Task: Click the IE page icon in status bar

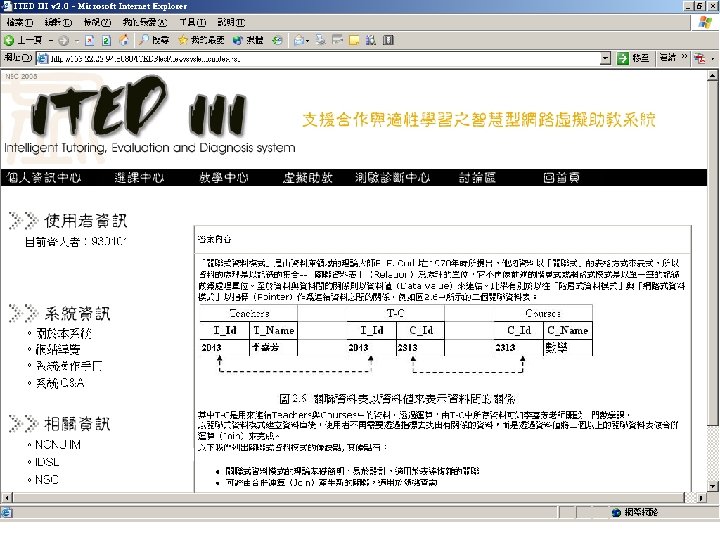Action: (7, 512)
